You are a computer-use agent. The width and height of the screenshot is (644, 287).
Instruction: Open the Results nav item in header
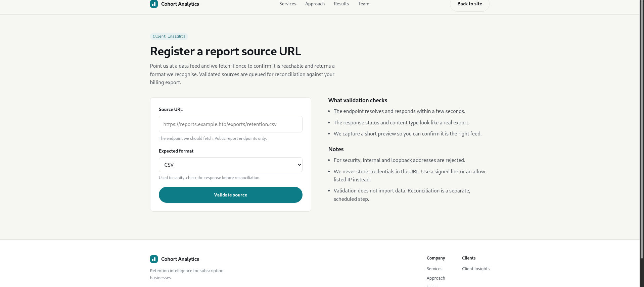click(x=341, y=4)
